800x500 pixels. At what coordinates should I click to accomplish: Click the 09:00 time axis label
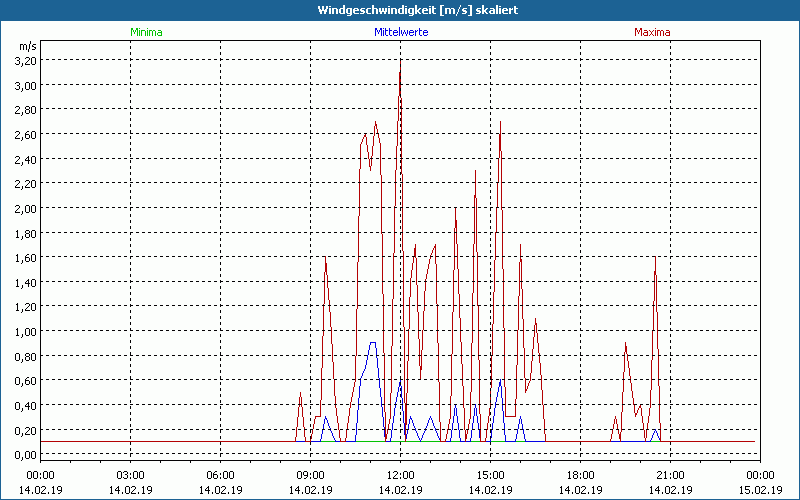pyautogui.click(x=310, y=475)
